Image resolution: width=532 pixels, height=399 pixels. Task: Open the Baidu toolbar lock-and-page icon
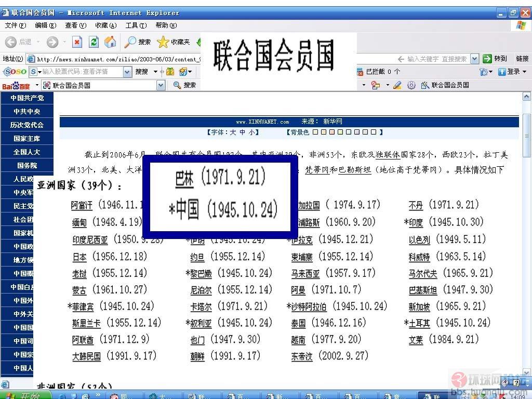[x=376, y=85]
